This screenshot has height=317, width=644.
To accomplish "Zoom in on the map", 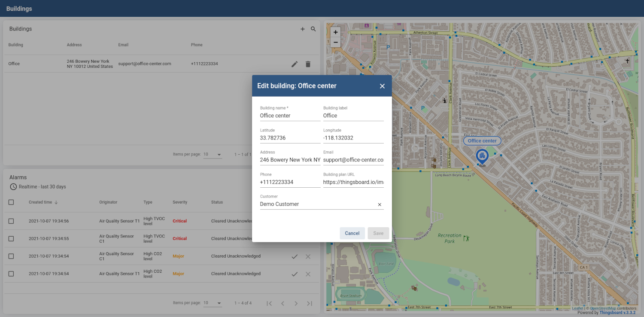I will coord(336,32).
